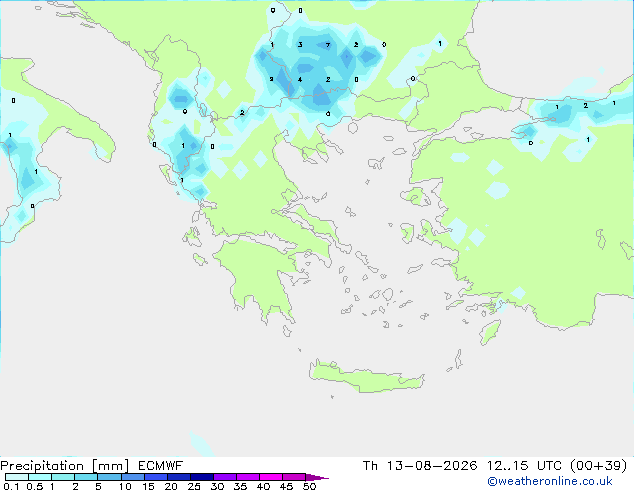Pick the 0.5–1 mm legend color
Screen dimensions: 634x490
click(x=40, y=477)
